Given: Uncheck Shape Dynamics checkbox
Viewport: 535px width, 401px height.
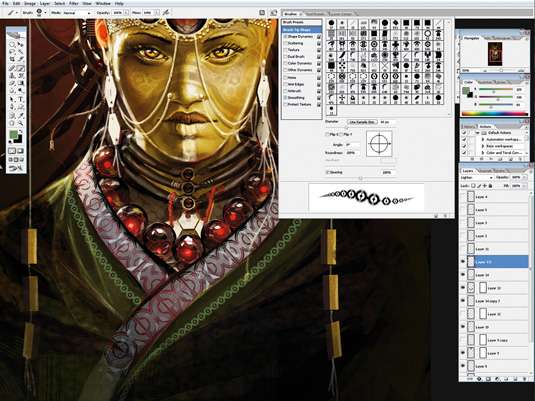Looking at the screenshot, I should pos(285,37).
